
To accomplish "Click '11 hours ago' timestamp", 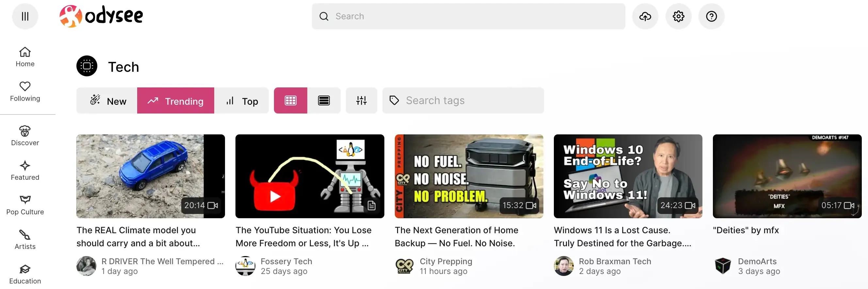I will [443, 271].
